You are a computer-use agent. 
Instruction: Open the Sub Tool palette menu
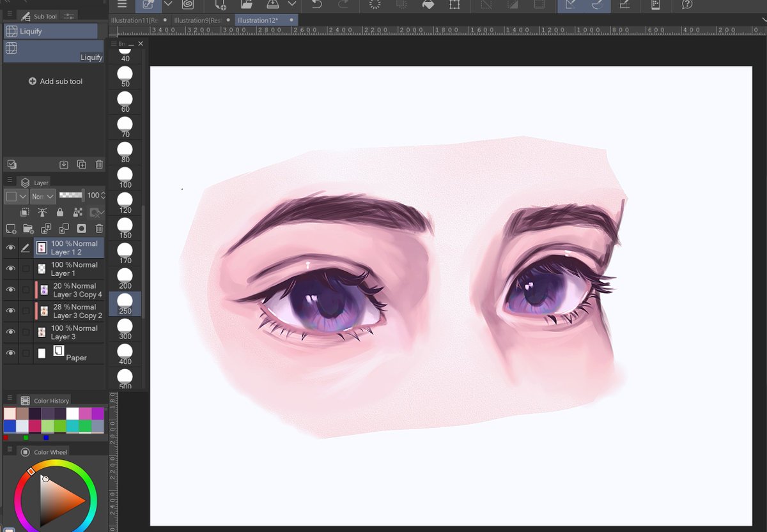(10, 13)
